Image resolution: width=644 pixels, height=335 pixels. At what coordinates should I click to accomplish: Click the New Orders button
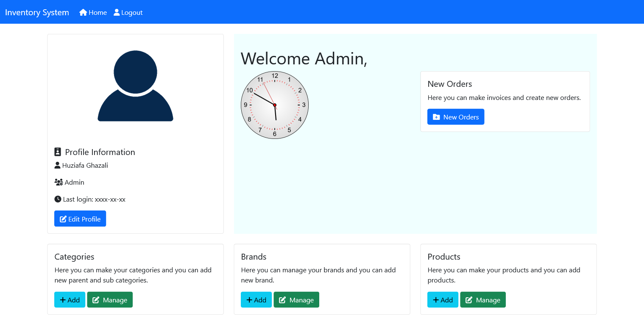(456, 116)
